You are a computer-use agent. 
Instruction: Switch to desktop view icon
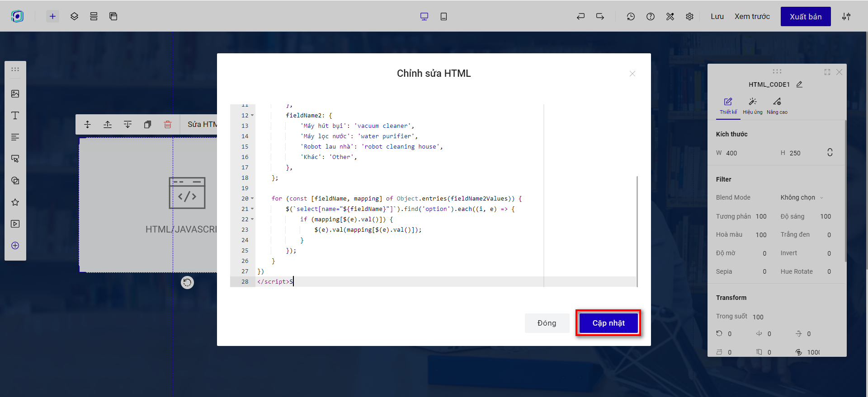[424, 17]
